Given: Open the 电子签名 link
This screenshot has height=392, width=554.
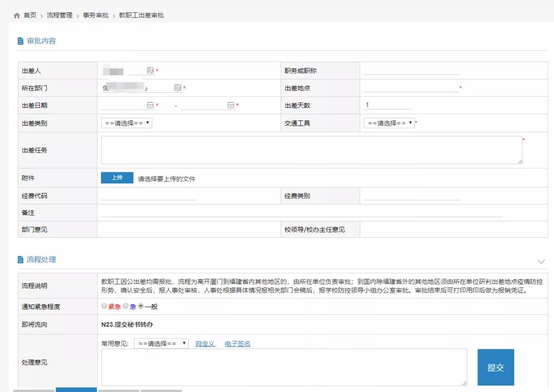Looking at the screenshot, I should 238,344.
